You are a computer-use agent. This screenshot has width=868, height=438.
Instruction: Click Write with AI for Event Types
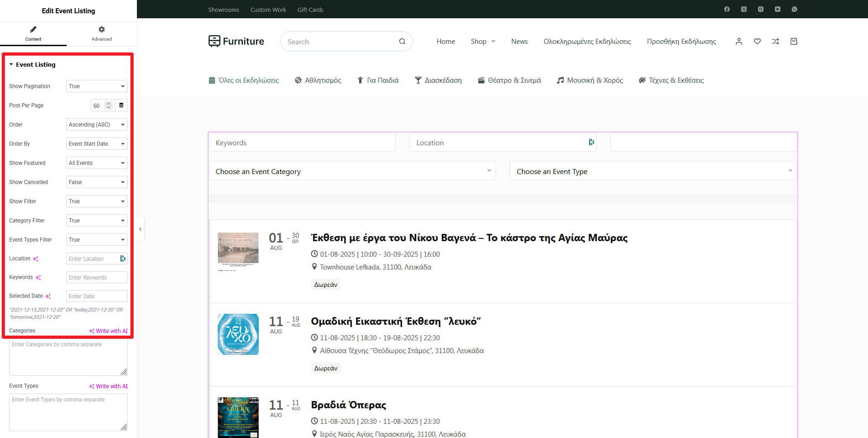pos(109,386)
